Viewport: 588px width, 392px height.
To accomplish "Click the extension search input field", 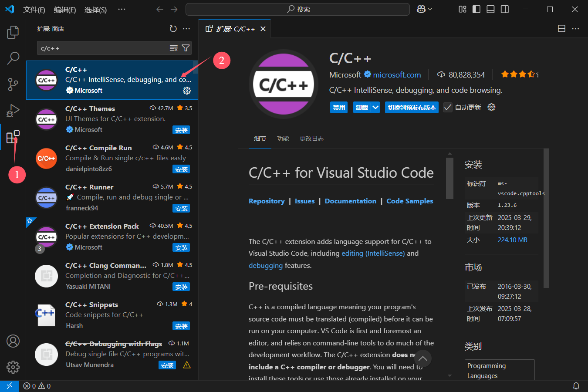I will 104,48.
